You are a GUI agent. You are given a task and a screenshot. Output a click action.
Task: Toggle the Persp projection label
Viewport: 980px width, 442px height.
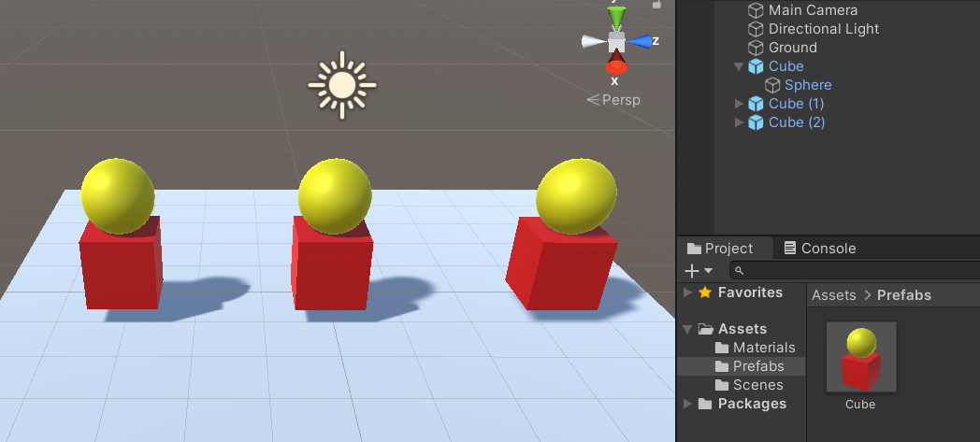tap(613, 100)
